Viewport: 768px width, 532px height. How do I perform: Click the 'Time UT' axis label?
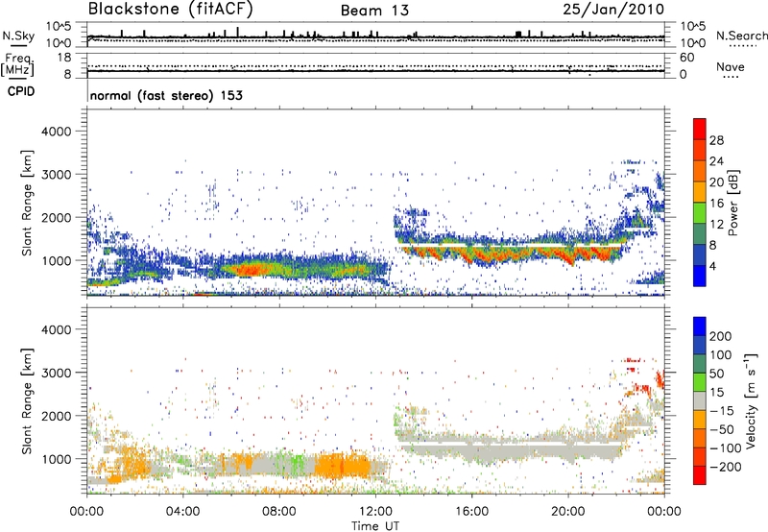click(375, 525)
